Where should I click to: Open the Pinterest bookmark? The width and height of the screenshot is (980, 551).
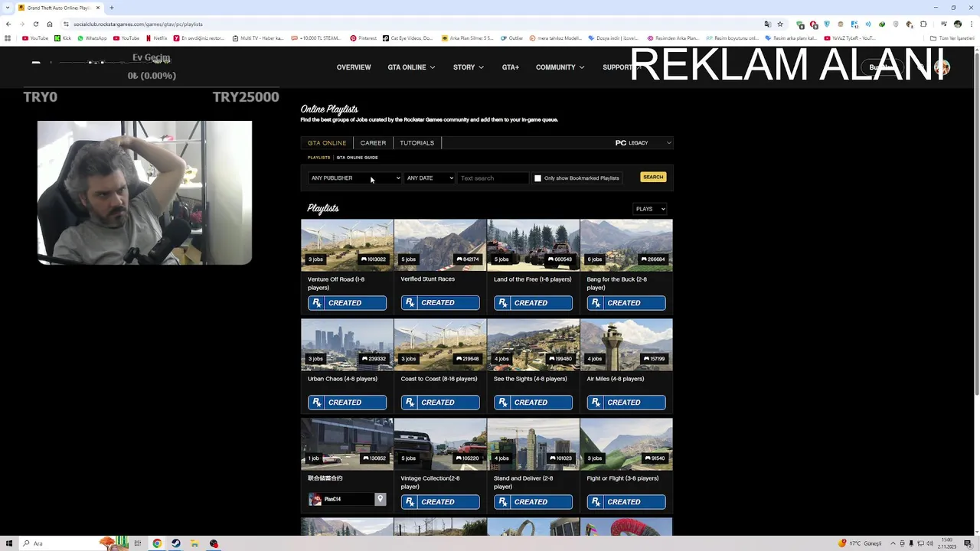(x=363, y=37)
